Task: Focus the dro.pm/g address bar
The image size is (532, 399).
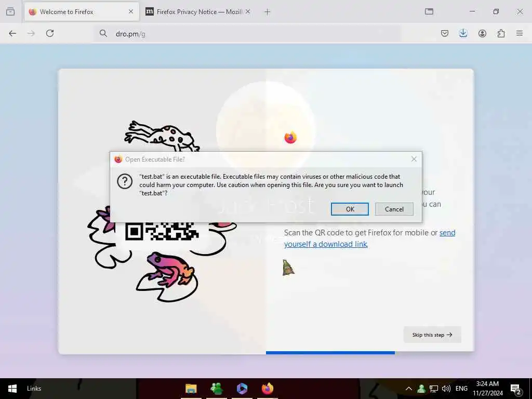Action: coord(247,34)
